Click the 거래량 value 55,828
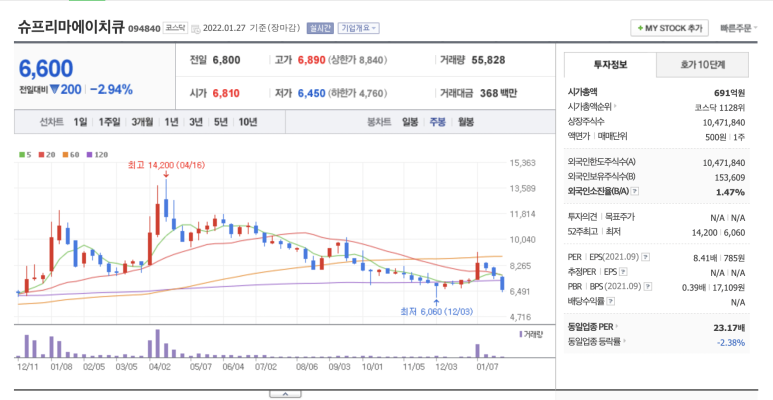This screenshot has height=400, width=773. 488,60
